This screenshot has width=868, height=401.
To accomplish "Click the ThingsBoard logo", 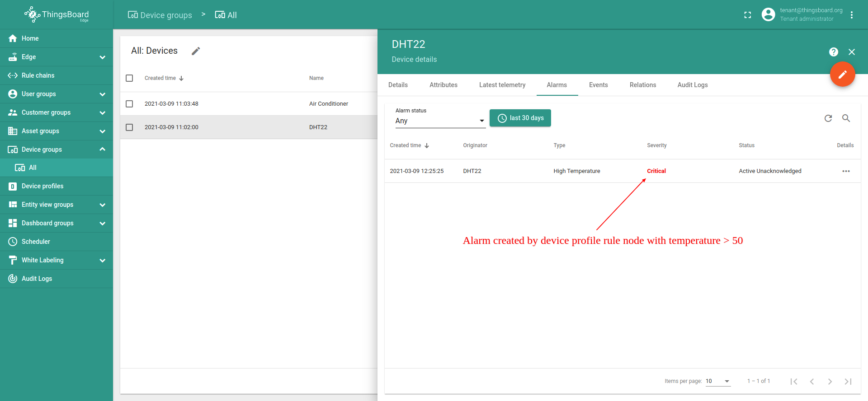I will [57, 14].
